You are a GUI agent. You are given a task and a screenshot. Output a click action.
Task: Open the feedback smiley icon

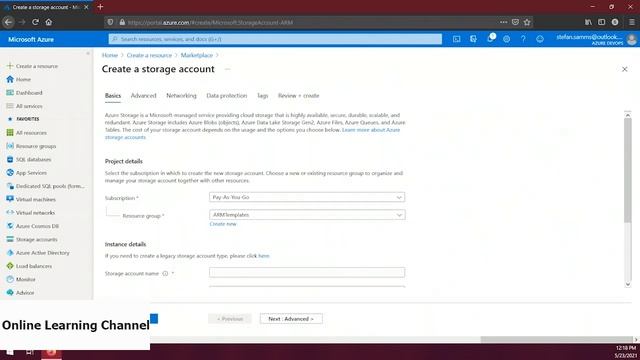pyautogui.click(x=540, y=39)
